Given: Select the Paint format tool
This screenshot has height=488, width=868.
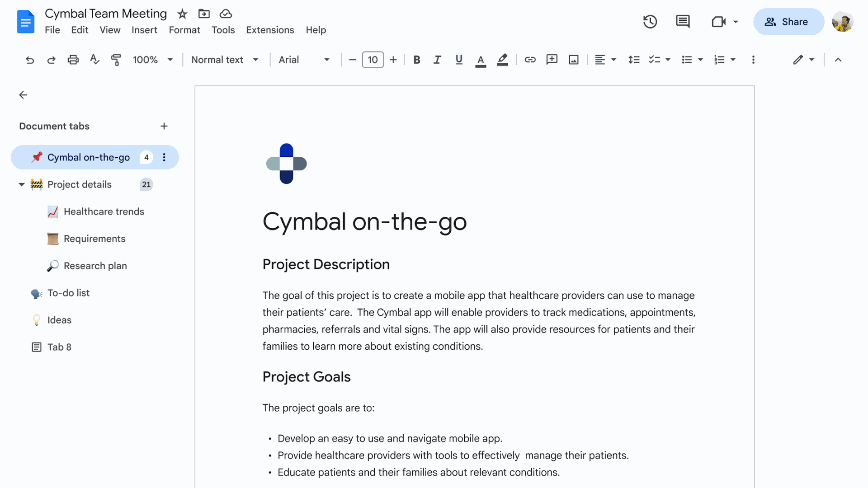Looking at the screenshot, I should click(116, 60).
